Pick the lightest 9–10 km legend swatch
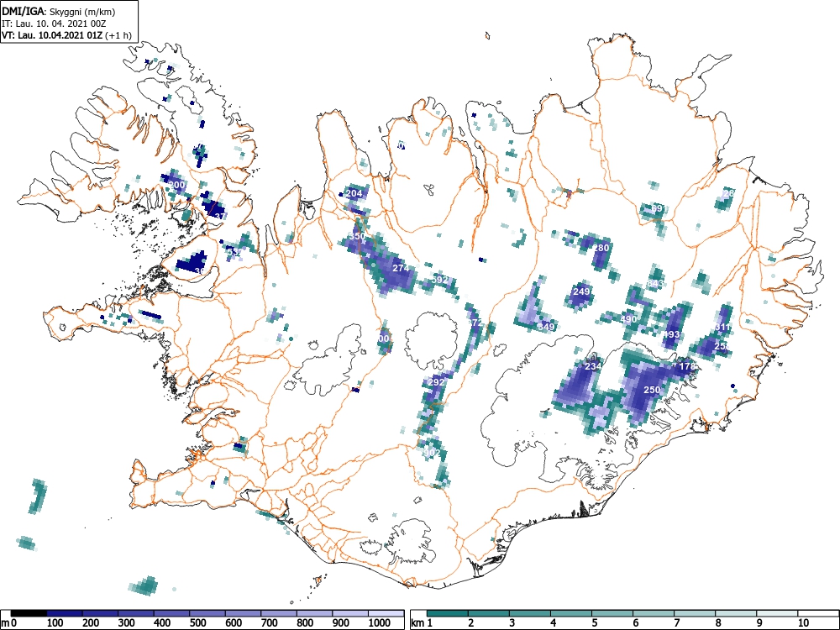Image resolution: width=840 pixels, height=630 pixels. (x=777, y=613)
